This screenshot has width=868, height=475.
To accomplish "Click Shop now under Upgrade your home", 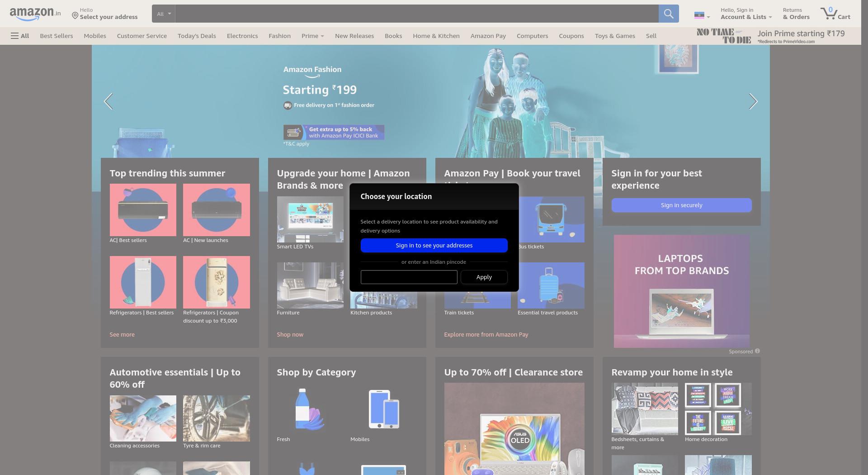I will coord(290,334).
